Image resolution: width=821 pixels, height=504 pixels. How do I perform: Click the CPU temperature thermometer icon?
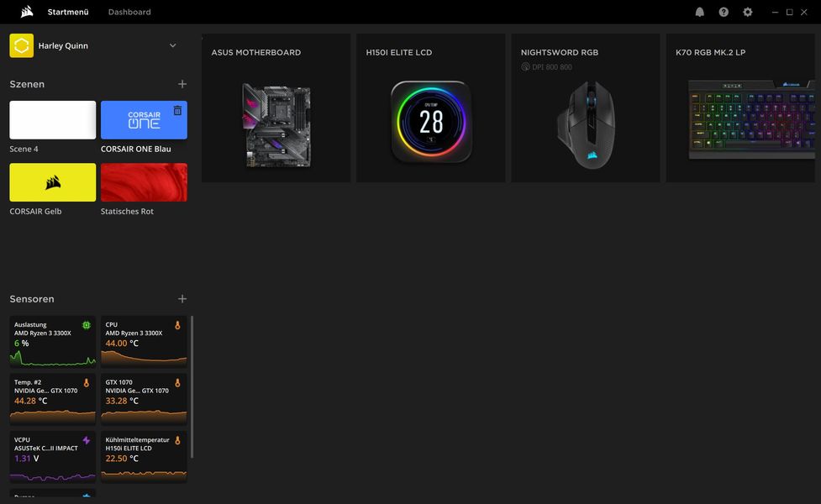point(177,325)
